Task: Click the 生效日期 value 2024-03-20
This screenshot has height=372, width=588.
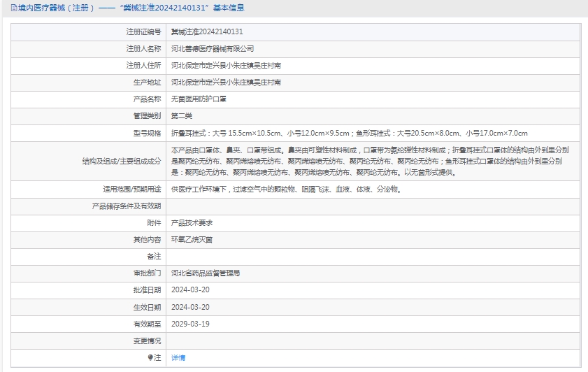Action: [x=190, y=307]
